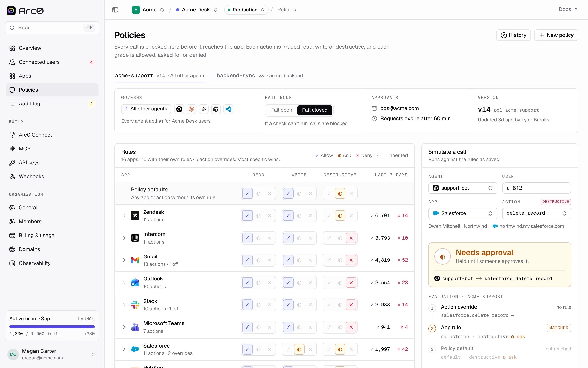
Task: Set Intercom destructive grade to Ask
Action: coord(340,238)
